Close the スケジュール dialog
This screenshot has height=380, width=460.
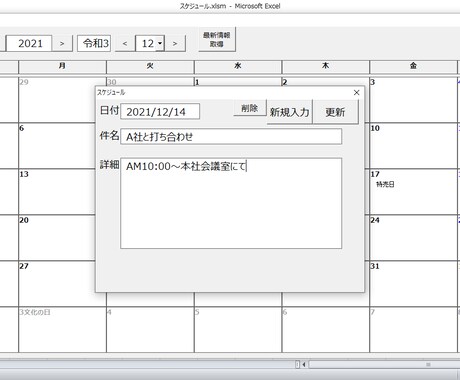click(356, 92)
